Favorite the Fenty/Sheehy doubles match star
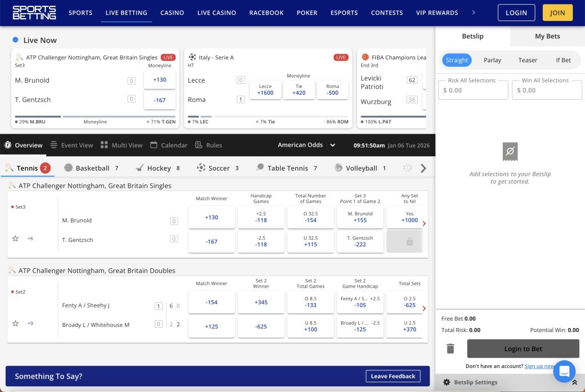Screen dimensions: 585x392 pyautogui.click(x=15, y=324)
